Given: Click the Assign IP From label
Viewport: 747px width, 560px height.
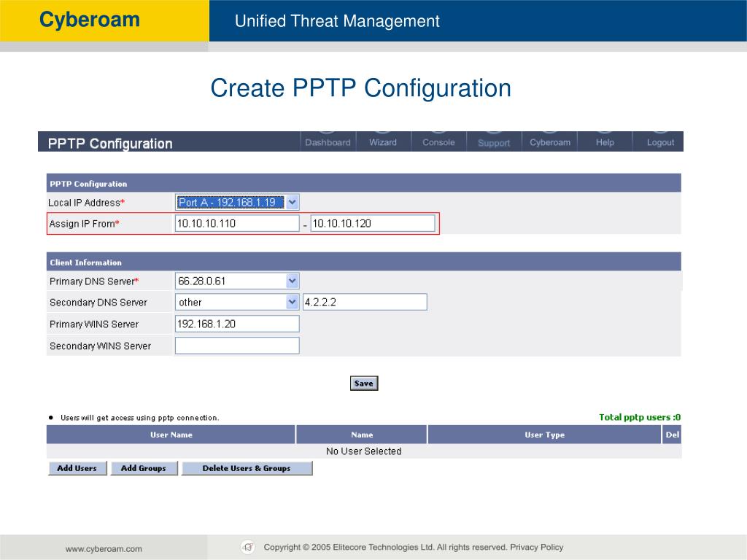Looking at the screenshot, I should [85, 224].
